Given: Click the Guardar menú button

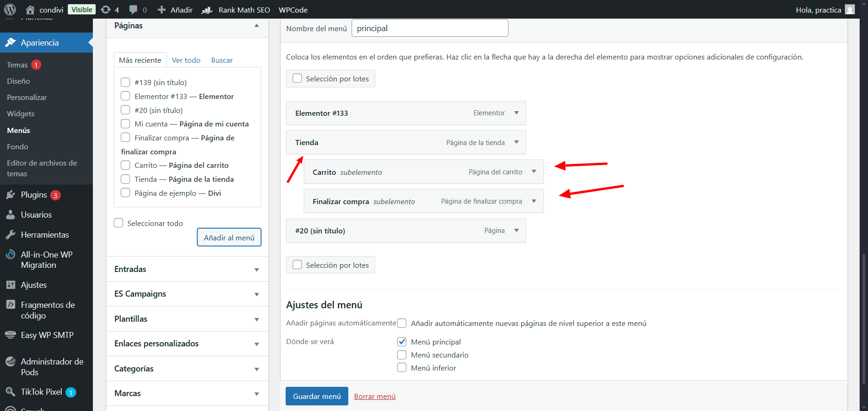Looking at the screenshot, I should point(317,396).
